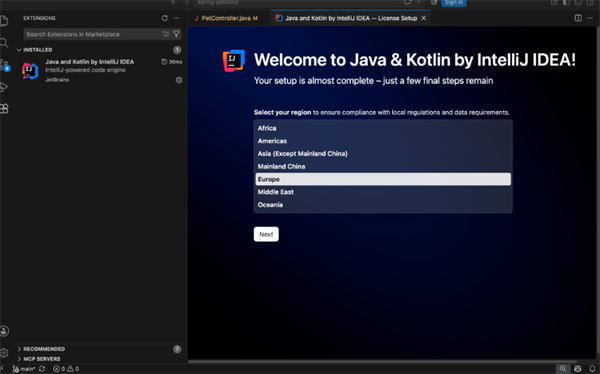Open manage gear for Java and Kotlin extension

(179, 80)
